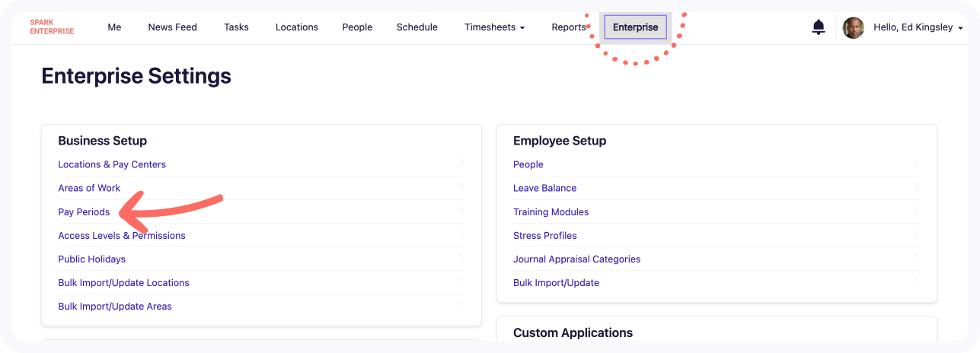This screenshot has width=980, height=353.
Task: Click the chevron on Locations & Pay Centers row
Action: [x=461, y=164]
